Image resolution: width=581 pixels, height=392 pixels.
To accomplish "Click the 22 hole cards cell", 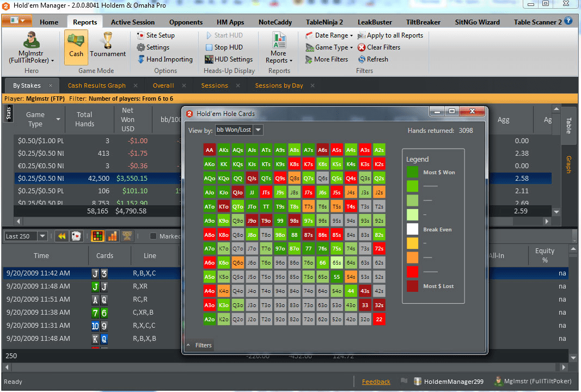I will click(x=379, y=319).
